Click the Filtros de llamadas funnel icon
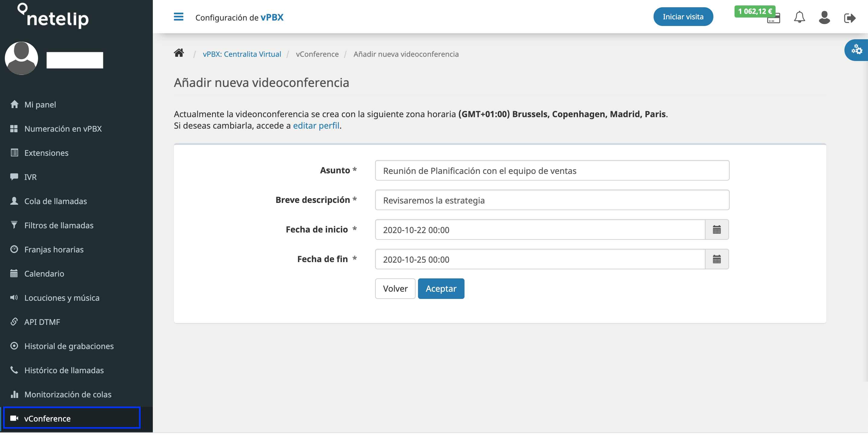This screenshot has height=436, width=868. [x=14, y=225]
